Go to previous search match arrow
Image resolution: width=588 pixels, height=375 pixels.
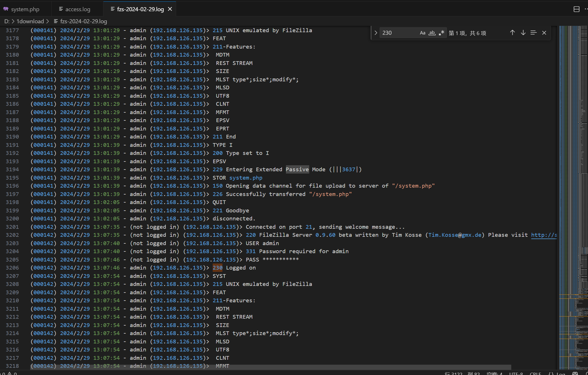coord(512,33)
